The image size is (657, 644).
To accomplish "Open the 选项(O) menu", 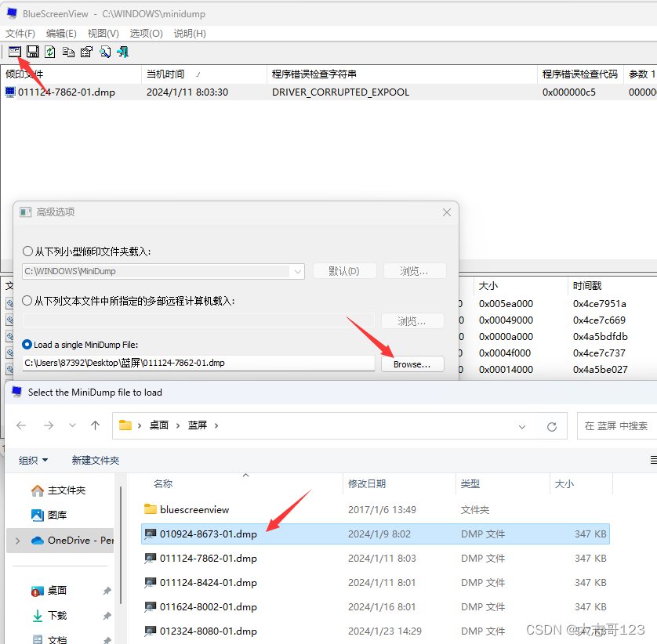I will click(147, 34).
